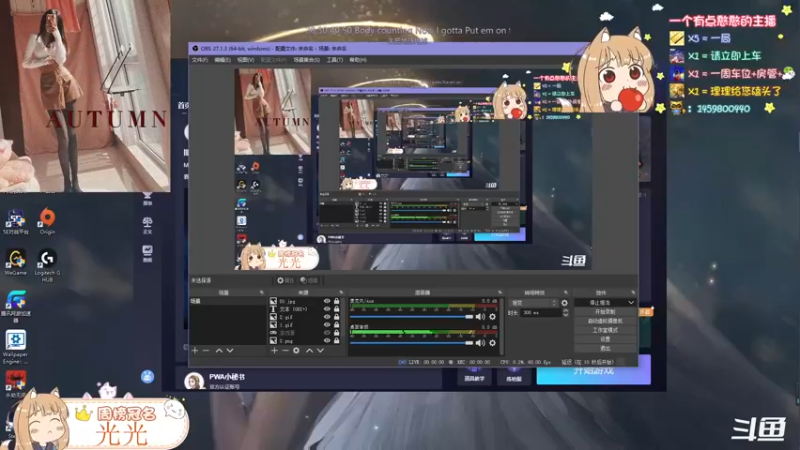Toggle visibility of 1.gif source
Screen dimensions: 800x450
click(327, 324)
